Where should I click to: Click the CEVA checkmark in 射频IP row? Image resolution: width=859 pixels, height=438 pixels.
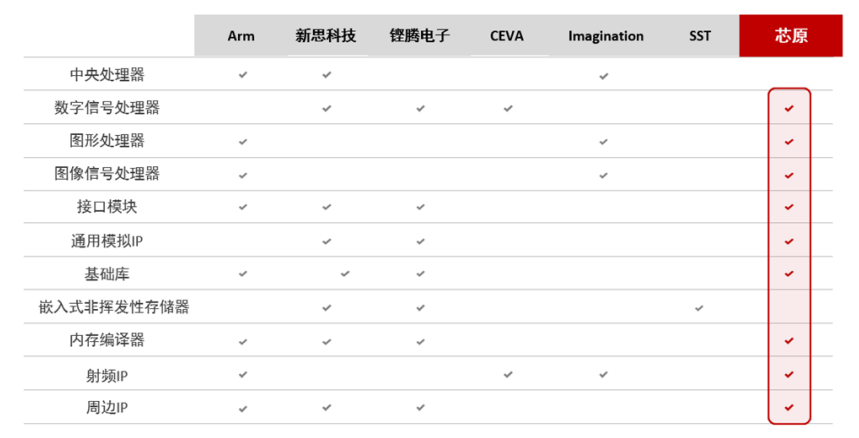(508, 374)
